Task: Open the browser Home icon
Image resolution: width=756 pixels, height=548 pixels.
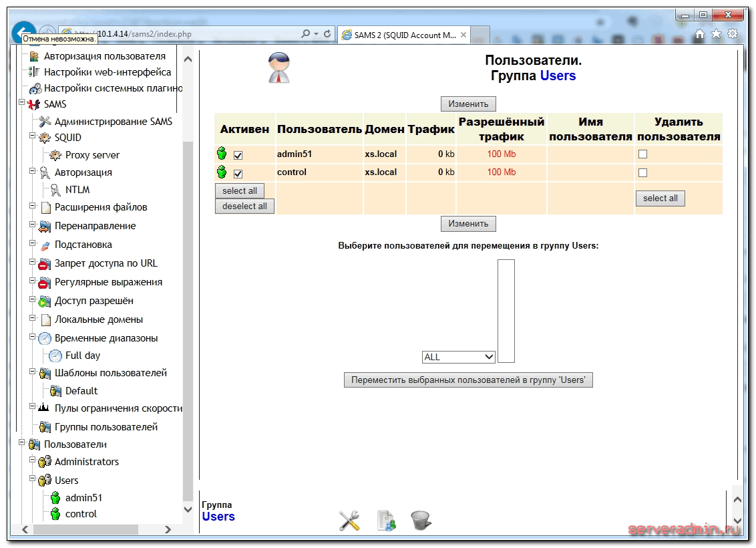Action: tap(700, 34)
